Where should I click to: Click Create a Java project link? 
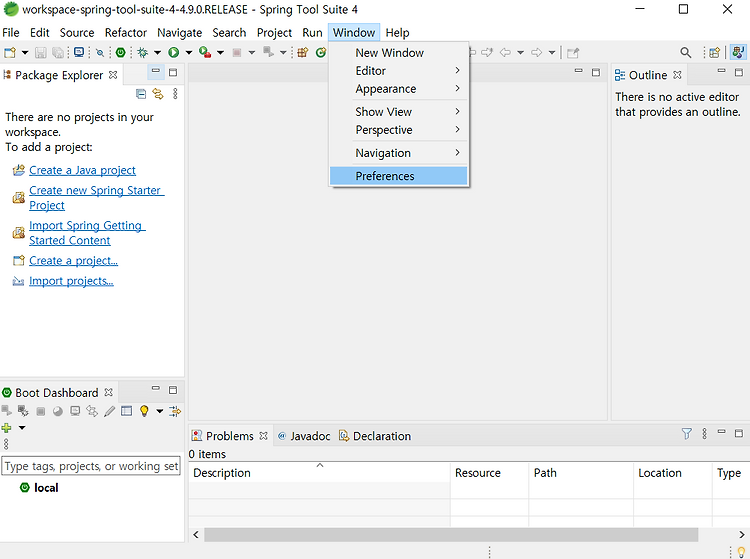[x=82, y=170]
